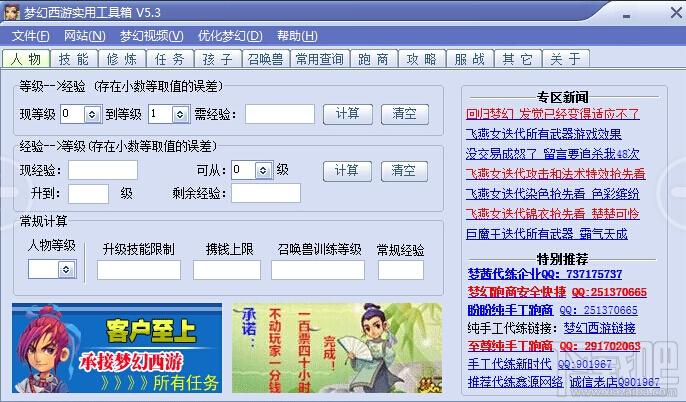
Task: Switch to the 修炼 tab
Action: 122,59
